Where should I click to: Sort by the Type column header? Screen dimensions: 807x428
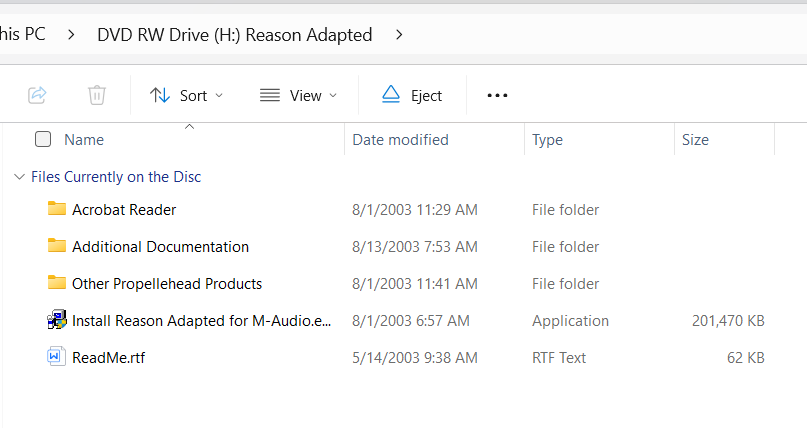click(548, 140)
